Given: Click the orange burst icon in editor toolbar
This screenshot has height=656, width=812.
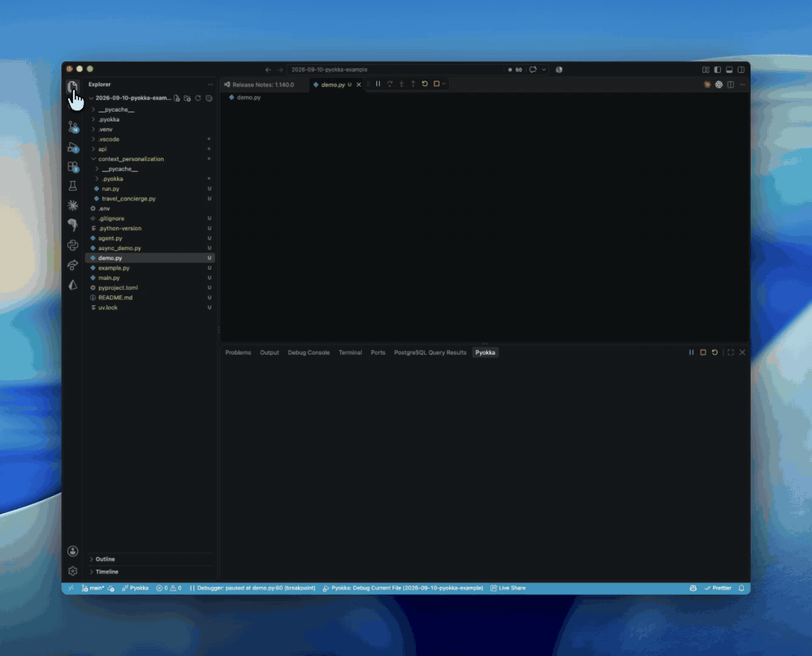Looking at the screenshot, I should 707,84.
